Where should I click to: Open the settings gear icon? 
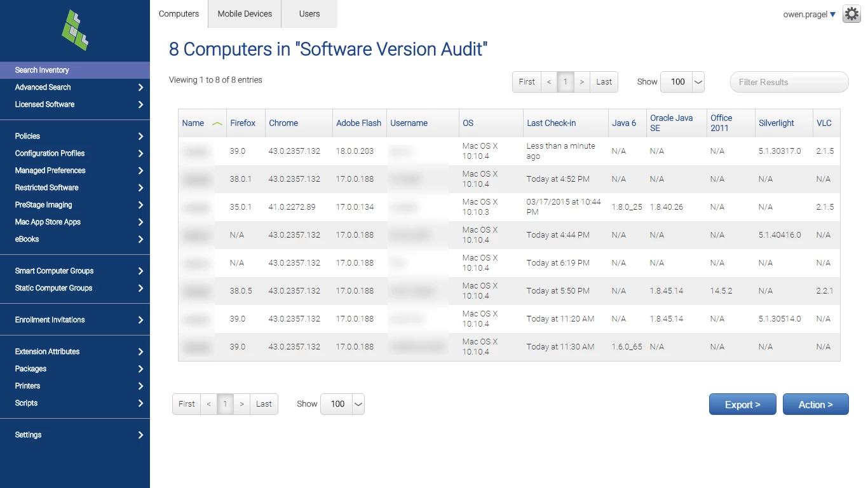point(851,14)
